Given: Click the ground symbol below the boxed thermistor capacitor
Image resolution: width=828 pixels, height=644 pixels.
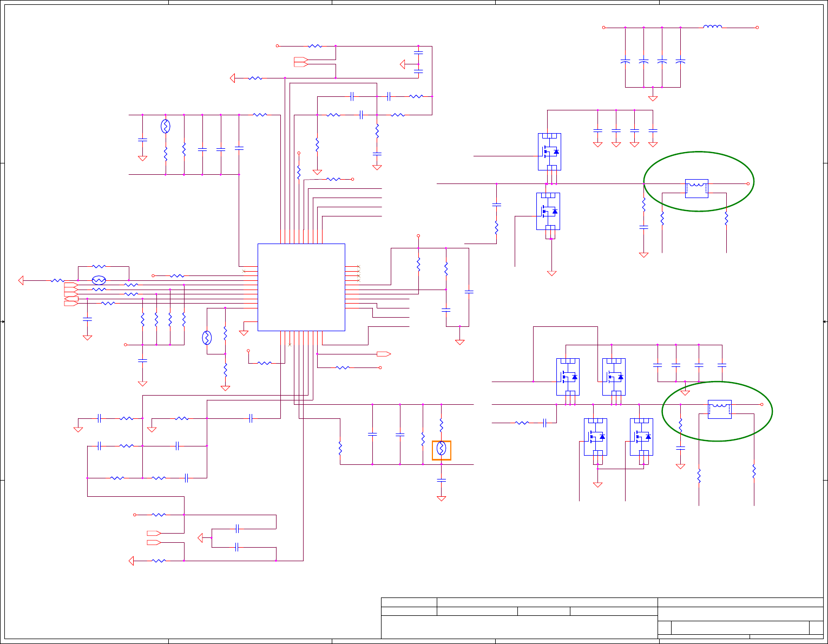Looking at the screenshot, I should click(x=441, y=498).
